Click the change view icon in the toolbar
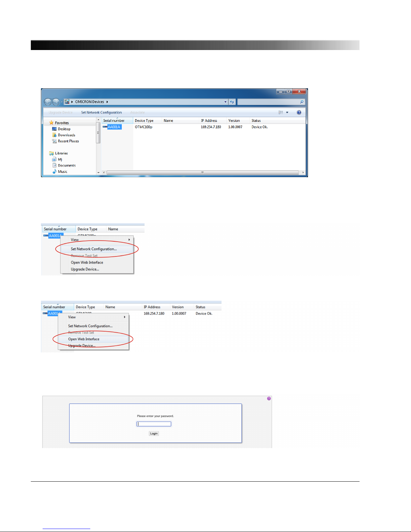 tap(281, 112)
